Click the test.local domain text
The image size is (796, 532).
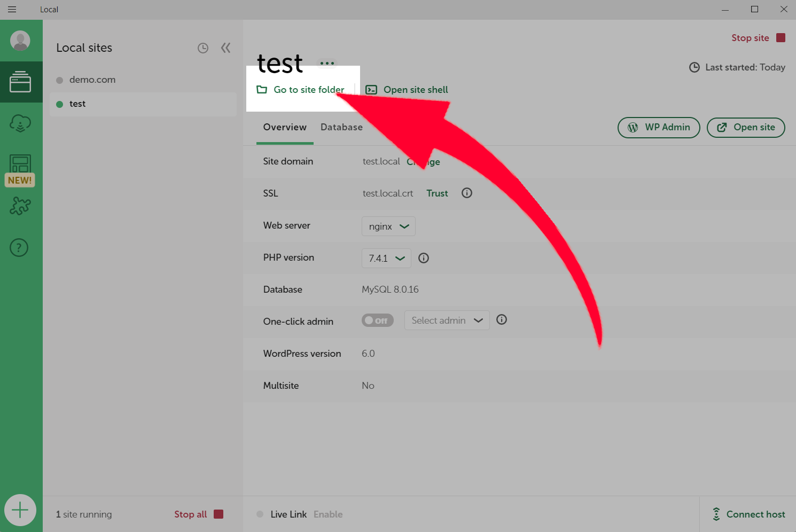point(381,161)
